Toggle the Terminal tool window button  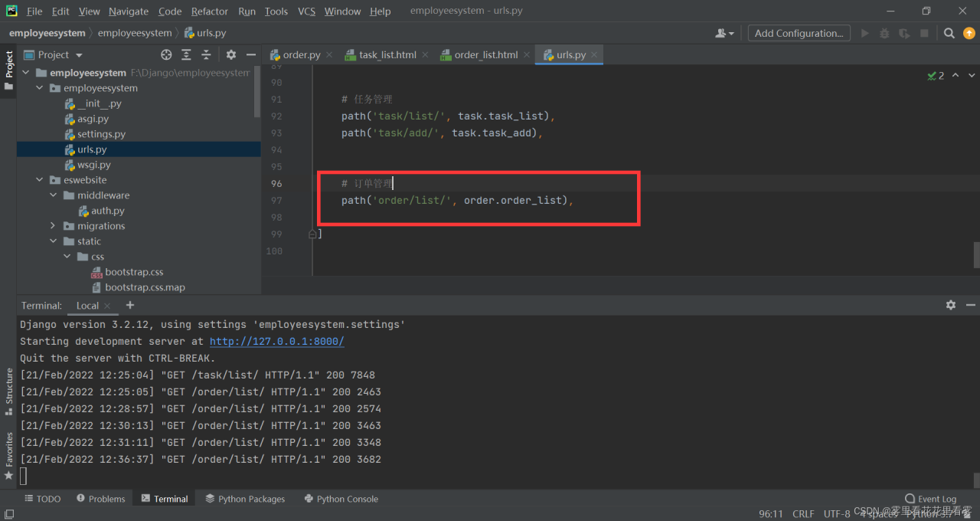tap(164, 499)
